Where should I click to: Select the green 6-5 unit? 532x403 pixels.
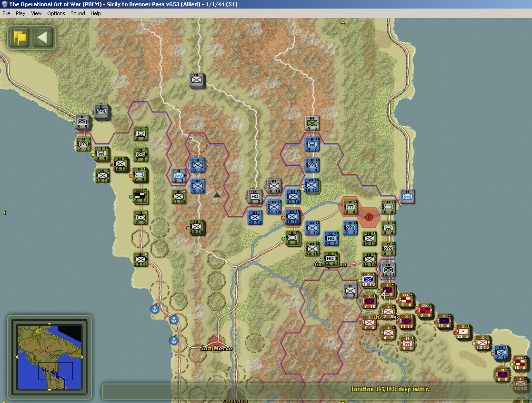[x=388, y=249]
